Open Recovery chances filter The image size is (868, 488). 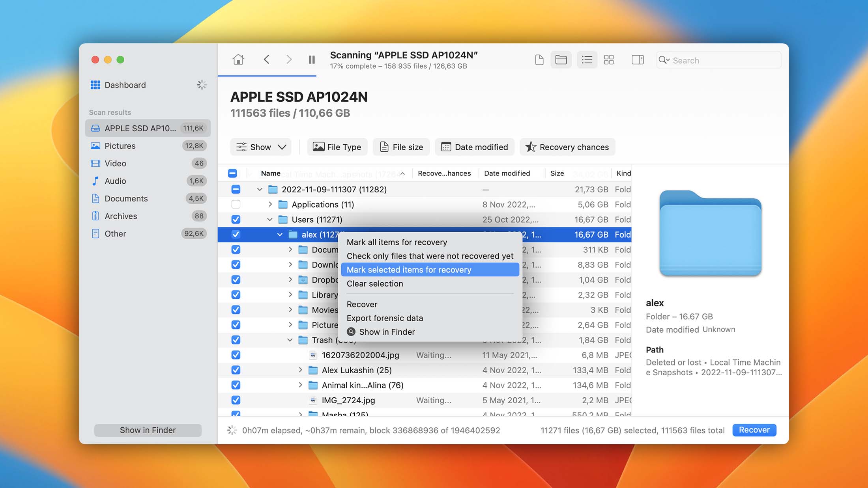[x=567, y=147]
